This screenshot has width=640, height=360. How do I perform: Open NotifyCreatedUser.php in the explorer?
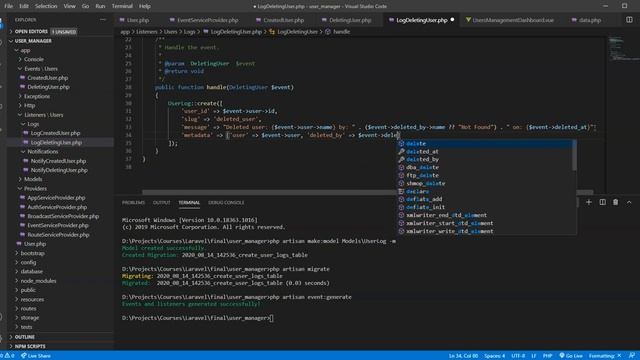(58, 161)
